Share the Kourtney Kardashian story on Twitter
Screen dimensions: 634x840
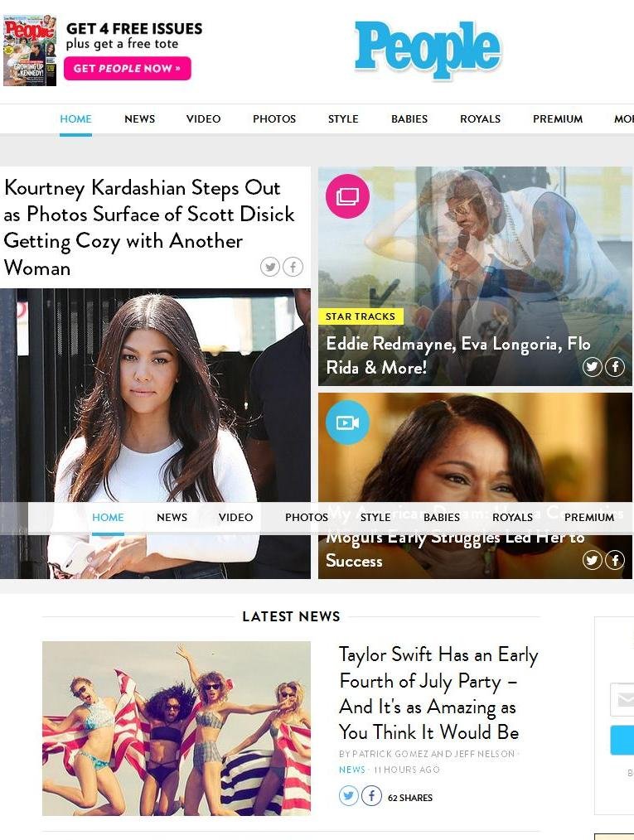270,267
